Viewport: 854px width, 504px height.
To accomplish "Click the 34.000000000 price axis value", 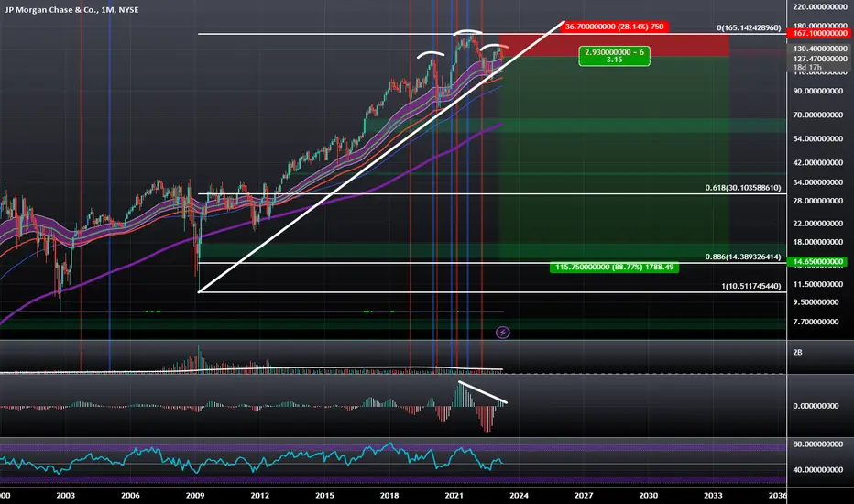I will coord(818,182).
